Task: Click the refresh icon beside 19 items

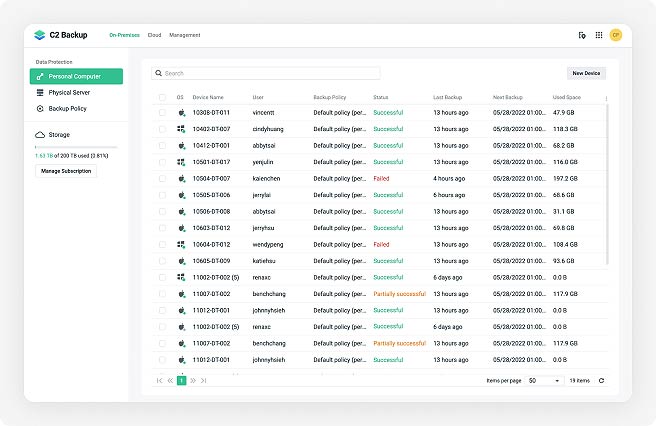Action: 601,381
